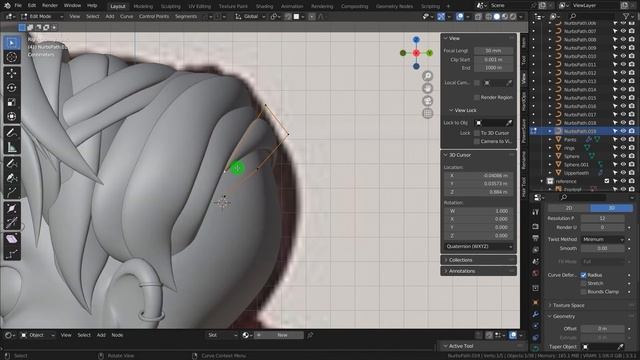
Task: Expand the Pants object in outliner
Action: (550, 140)
